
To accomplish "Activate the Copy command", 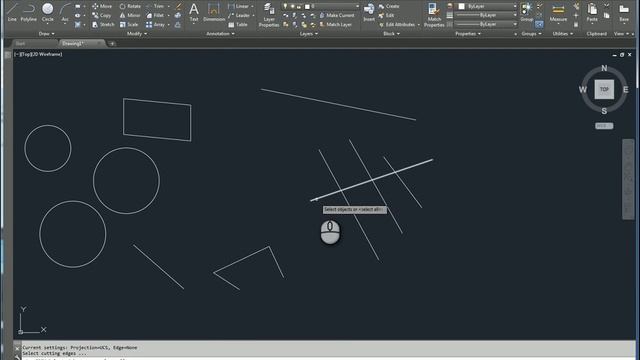I will [x=102, y=15].
